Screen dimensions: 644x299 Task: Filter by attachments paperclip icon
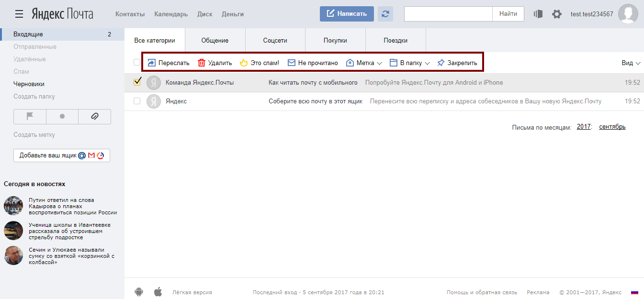94,117
